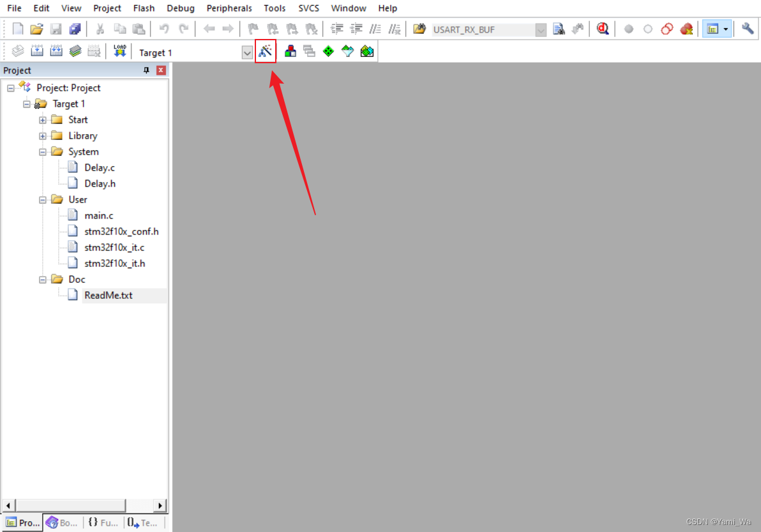Rebuild all target files
The height and width of the screenshot is (532, 761).
click(x=56, y=52)
